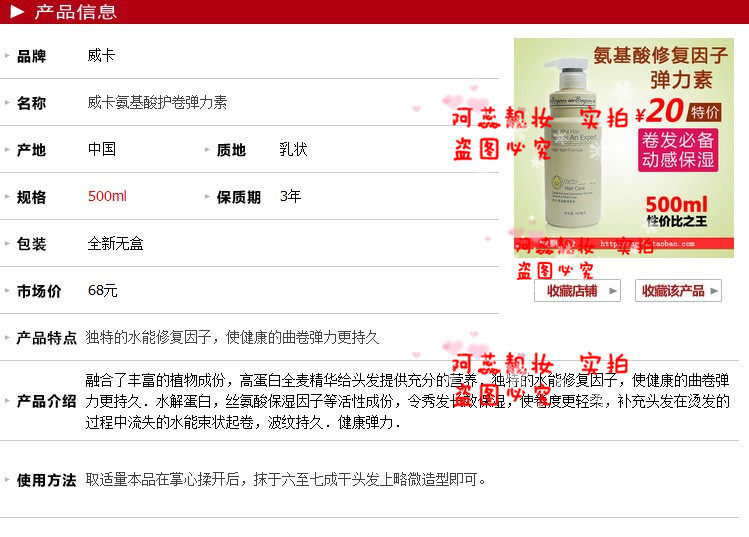Click the small bullet arrow before 保质期
This screenshot has width=749, height=537.
click(x=207, y=196)
